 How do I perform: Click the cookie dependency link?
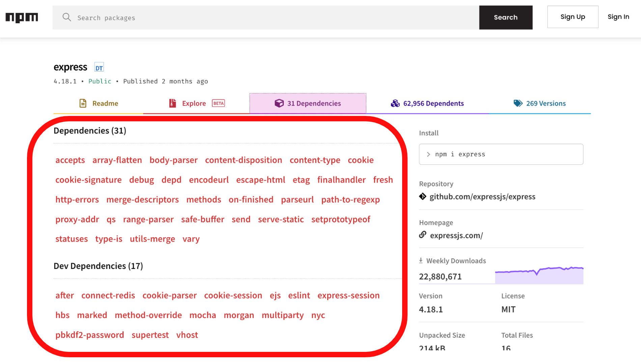click(361, 160)
